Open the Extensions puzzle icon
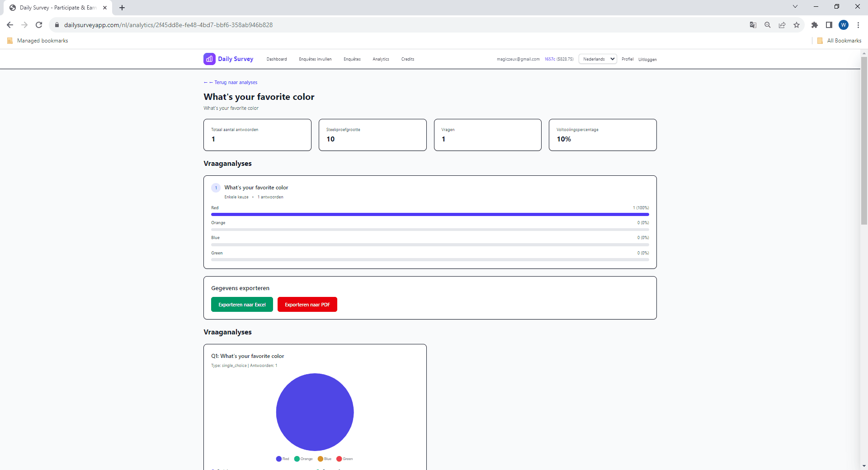The height and width of the screenshot is (470, 868). pos(815,25)
